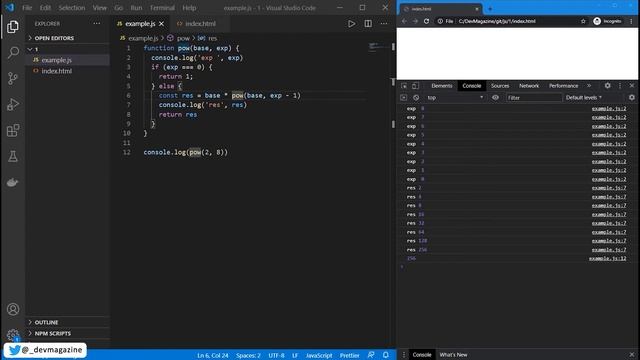Open the Docker whale view
The image size is (640, 360).
pyautogui.click(x=13, y=182)
